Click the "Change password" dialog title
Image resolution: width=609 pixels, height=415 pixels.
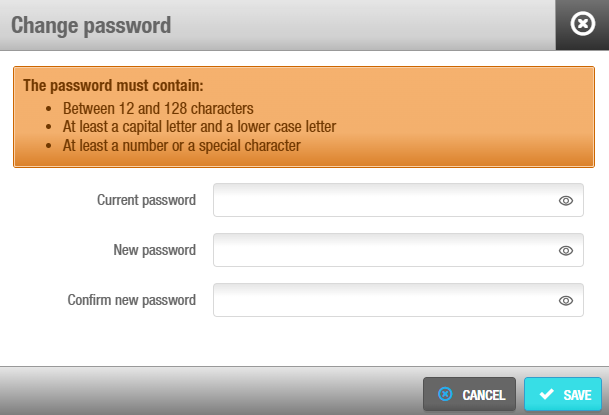(91, 25)
